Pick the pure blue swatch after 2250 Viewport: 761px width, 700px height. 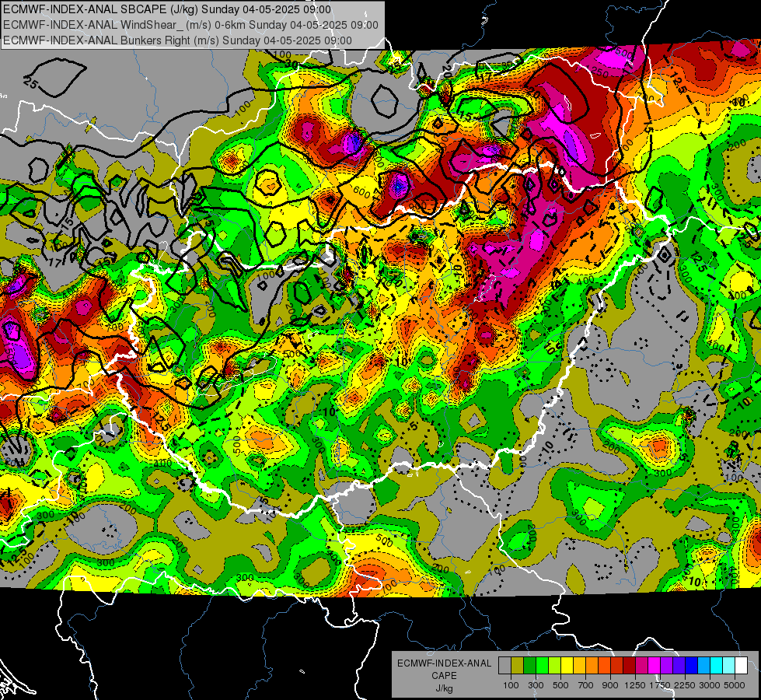click(692, 666)
